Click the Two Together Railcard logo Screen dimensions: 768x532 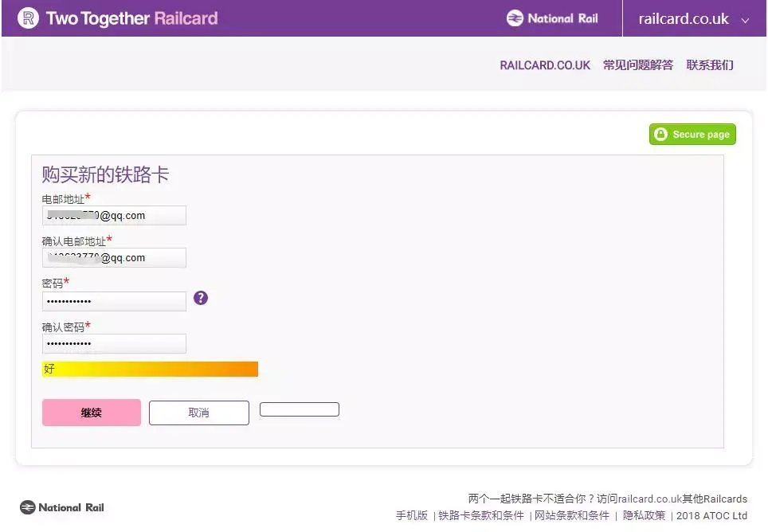pyautogui.click(x=116, y=18)
